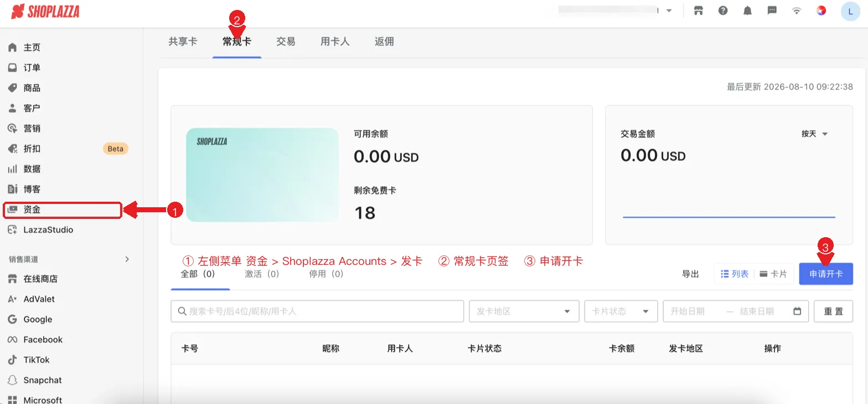
Task: Open the colorful circular app icon
Action: coord(821,11)
